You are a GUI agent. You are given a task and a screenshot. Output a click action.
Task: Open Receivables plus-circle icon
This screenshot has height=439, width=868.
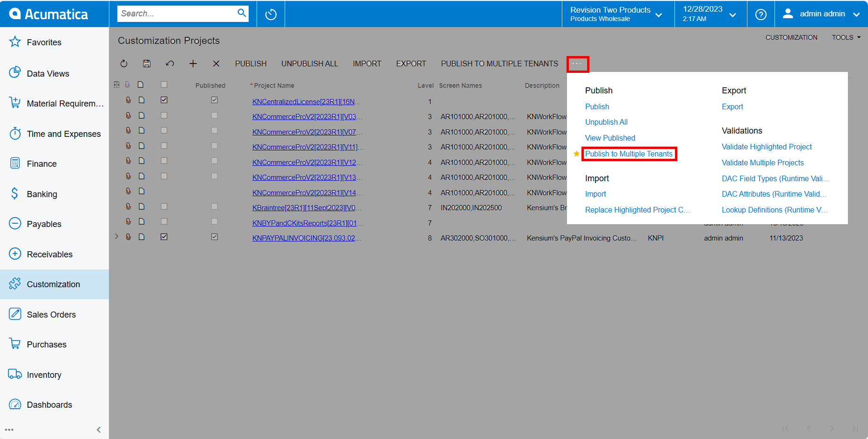[x=15, y=254]
